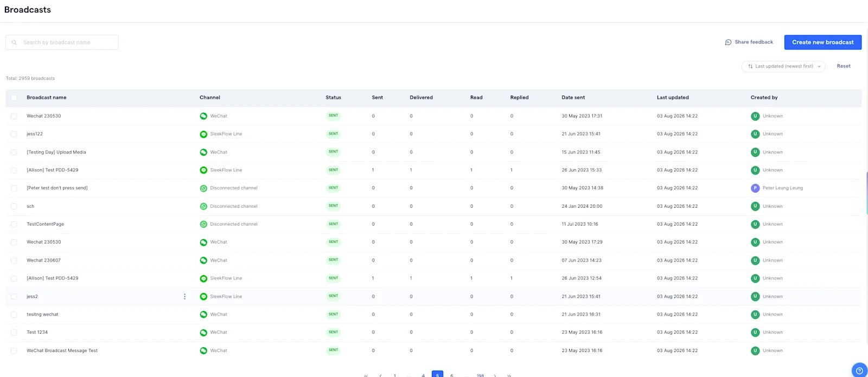This screenshot has height=377, width=868.
Task: Click the Share feedback speech bubble icon
Action: click(x=728, y=42)
